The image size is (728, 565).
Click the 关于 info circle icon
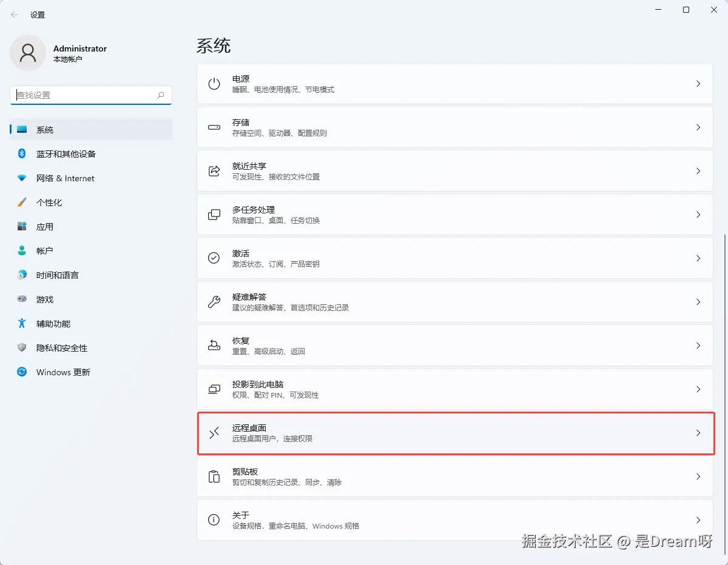pyautogui.click(x=214, y=520)
